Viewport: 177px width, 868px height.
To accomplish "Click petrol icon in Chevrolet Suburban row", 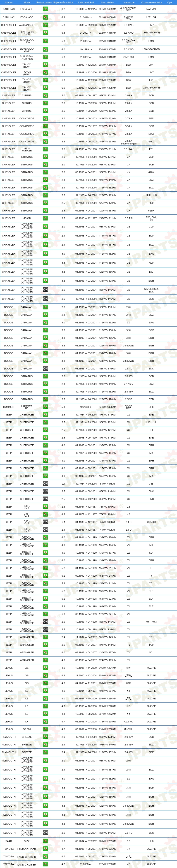I will tap(45, 57).
